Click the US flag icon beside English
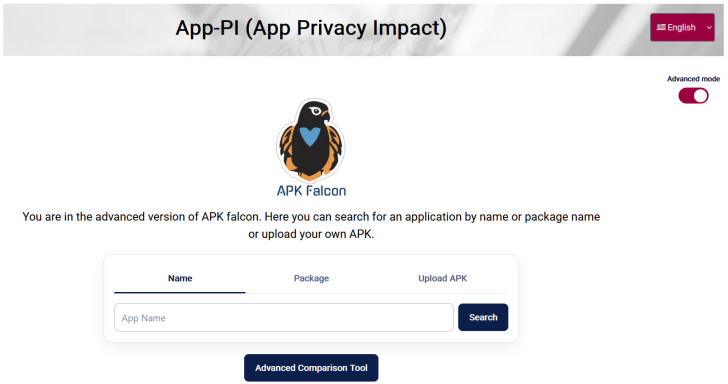The width and height of the screenshot is (728, 384). (x=661, y=27)
